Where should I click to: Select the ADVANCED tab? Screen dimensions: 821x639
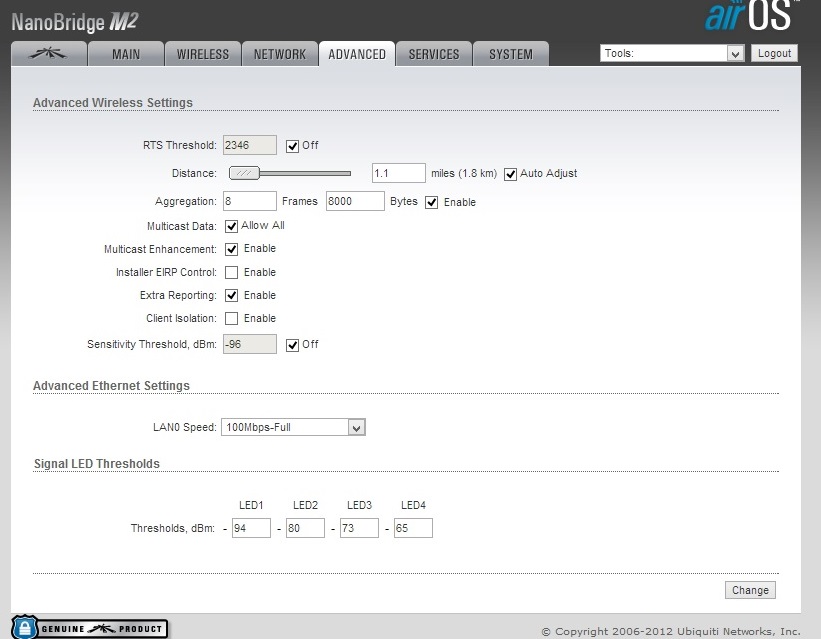click(357, 54)
